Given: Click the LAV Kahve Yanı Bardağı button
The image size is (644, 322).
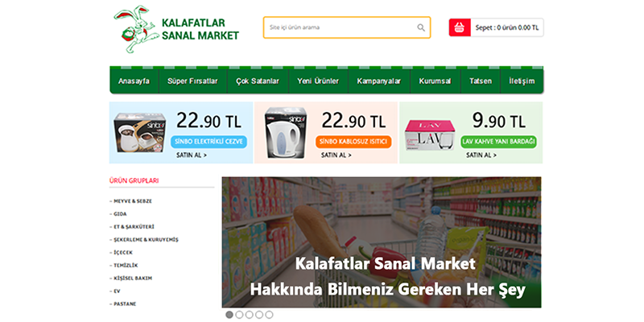Looking at the screenshot, I should tap(498, 142).
